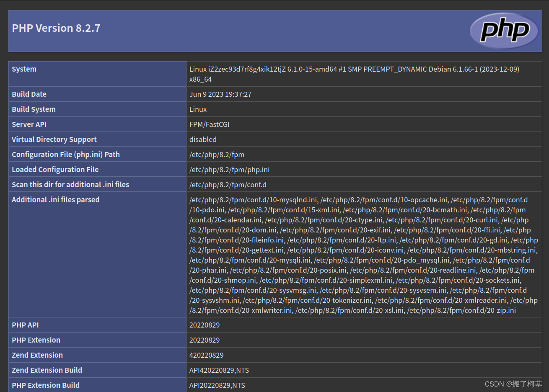549x392 pixels.
Task: Click the parsed .ini files list text
Action: pos(363,255)
